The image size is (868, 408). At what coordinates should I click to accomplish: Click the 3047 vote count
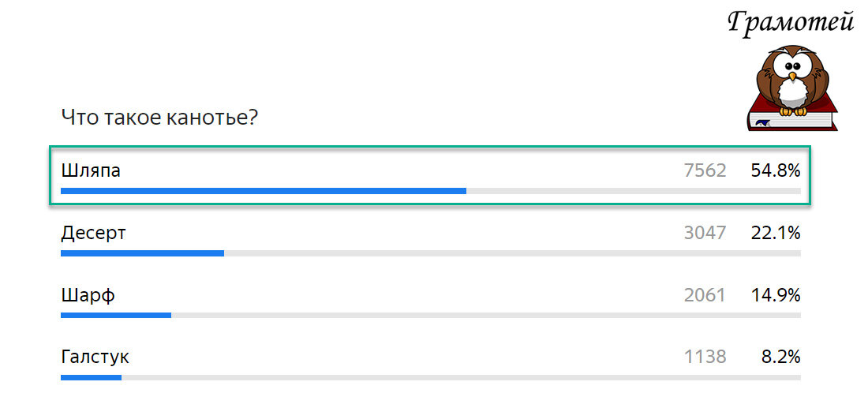coord(705,234)
